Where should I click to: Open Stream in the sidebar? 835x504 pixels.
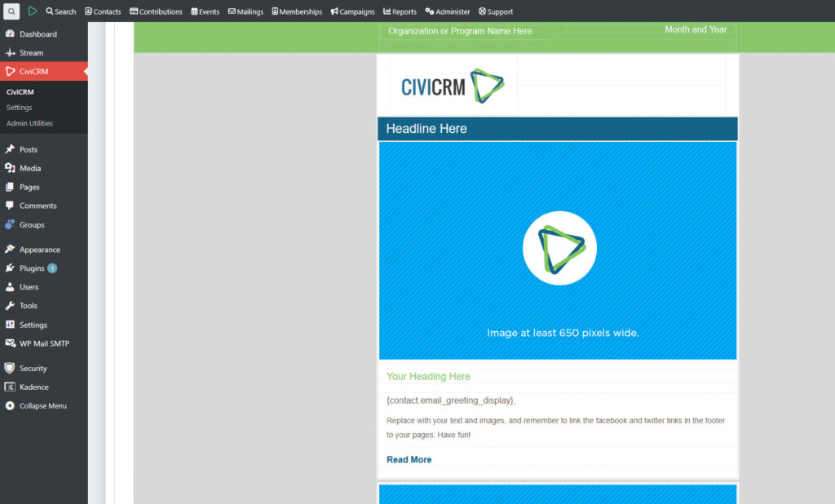point(31,53)
